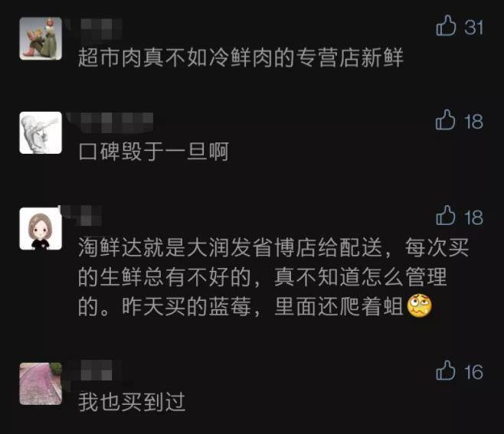Select the long 淘鲜达就是大润发 comment text
This screenshot has height=434, width=504.
[273, 277]
